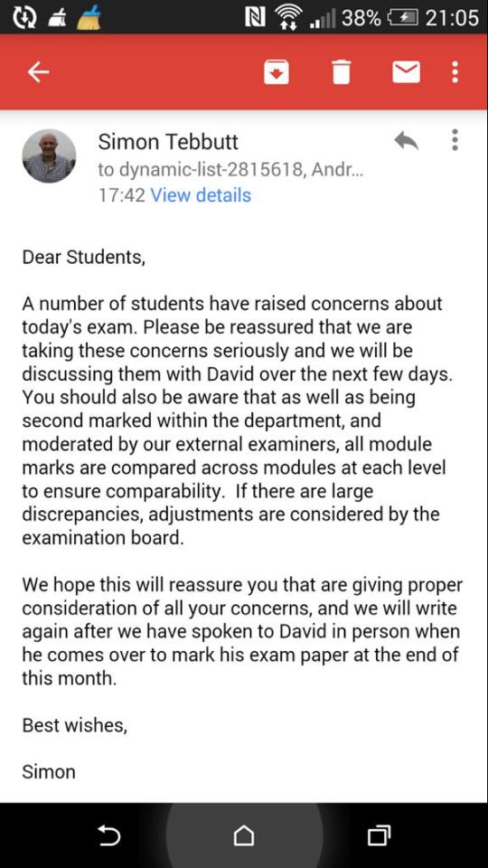Archive this email using the archive icon
Screen dimensions: 488x868
pos(277,72)
